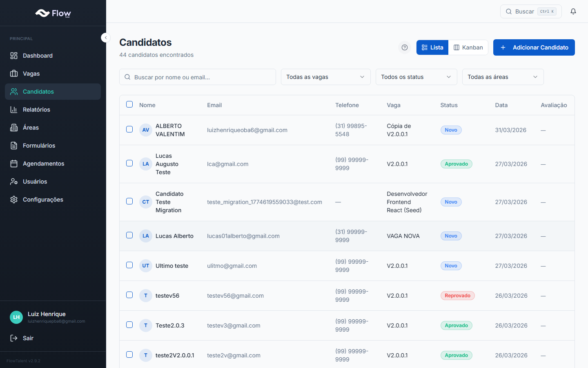Click the Sair logout option
Viewport: 588px width, 368px height.
pos(28,338)
